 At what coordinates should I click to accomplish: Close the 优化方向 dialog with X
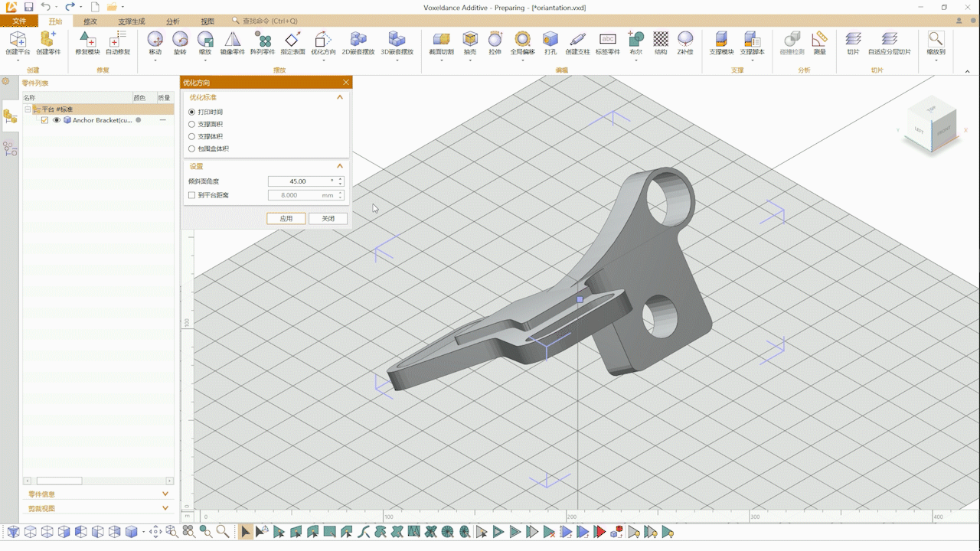(x=345, y=82)
